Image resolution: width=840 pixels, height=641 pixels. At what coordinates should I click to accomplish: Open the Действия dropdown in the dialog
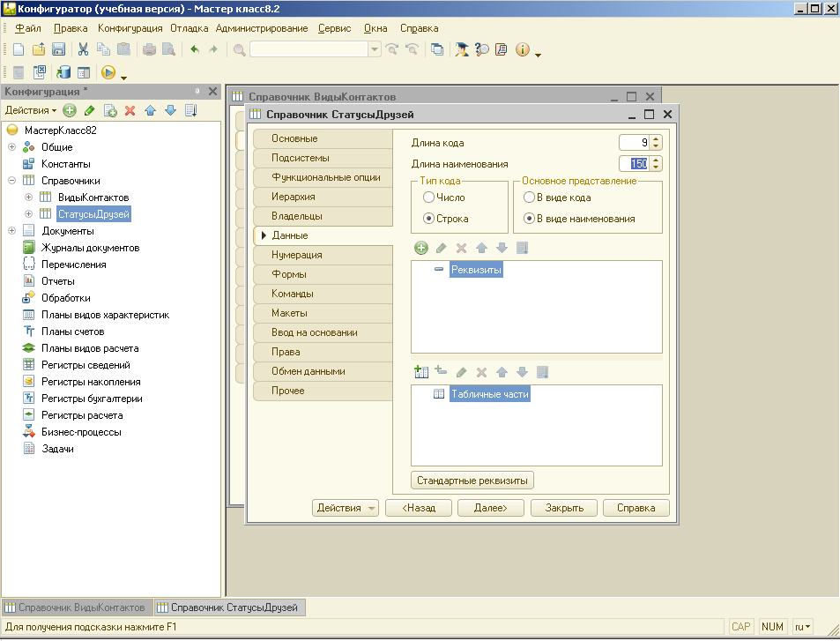(345, 508)
